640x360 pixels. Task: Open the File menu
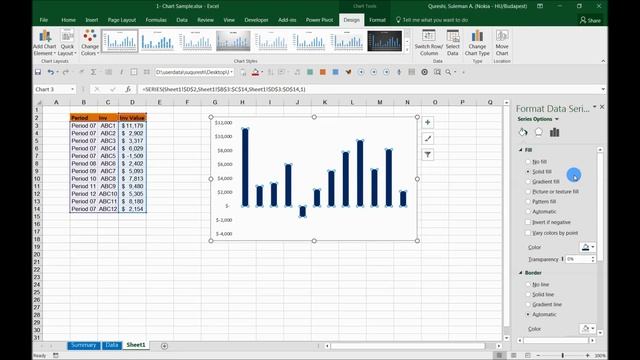[44, 20]
